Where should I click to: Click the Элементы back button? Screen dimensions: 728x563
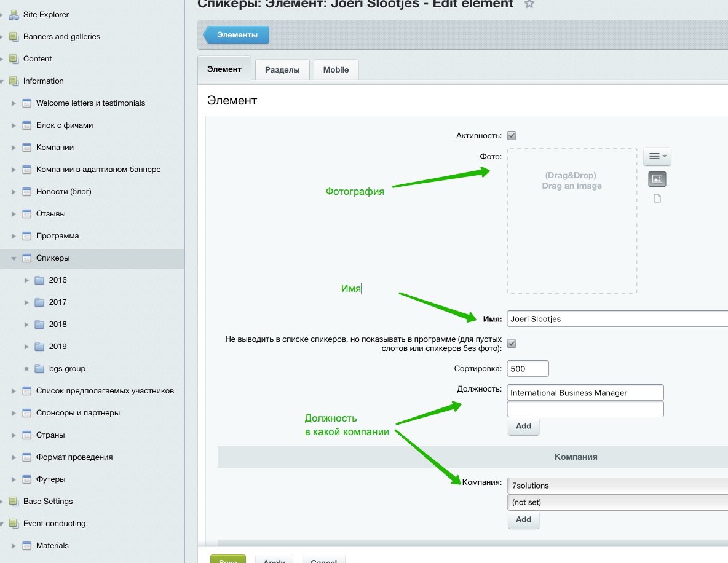pyautogui.click(x=237, y=35)
